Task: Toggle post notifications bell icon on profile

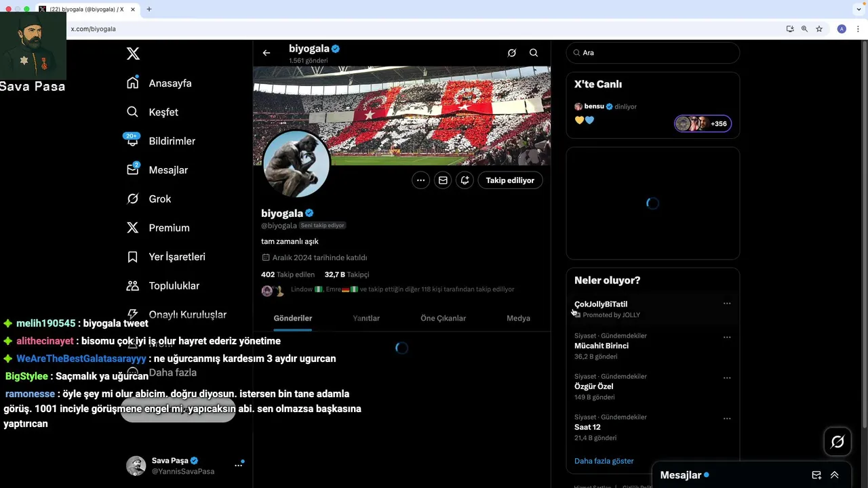Action: (x=465, y=180)
